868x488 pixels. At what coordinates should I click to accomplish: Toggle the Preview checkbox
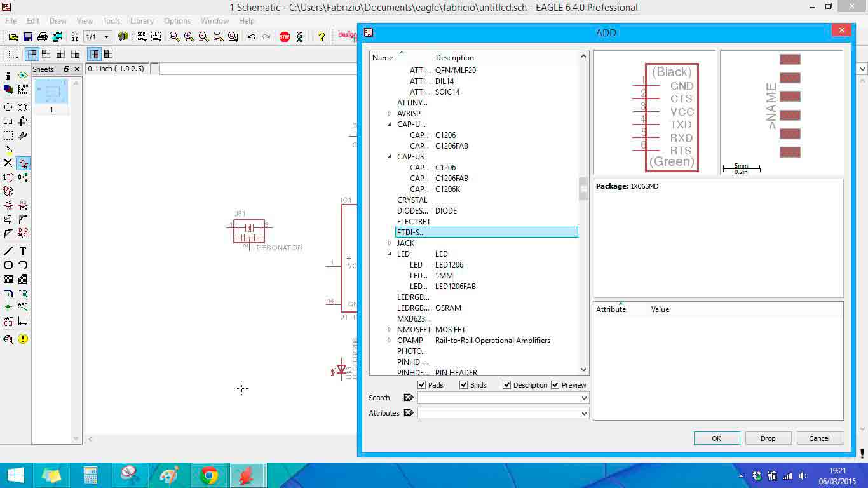point(555,385)
